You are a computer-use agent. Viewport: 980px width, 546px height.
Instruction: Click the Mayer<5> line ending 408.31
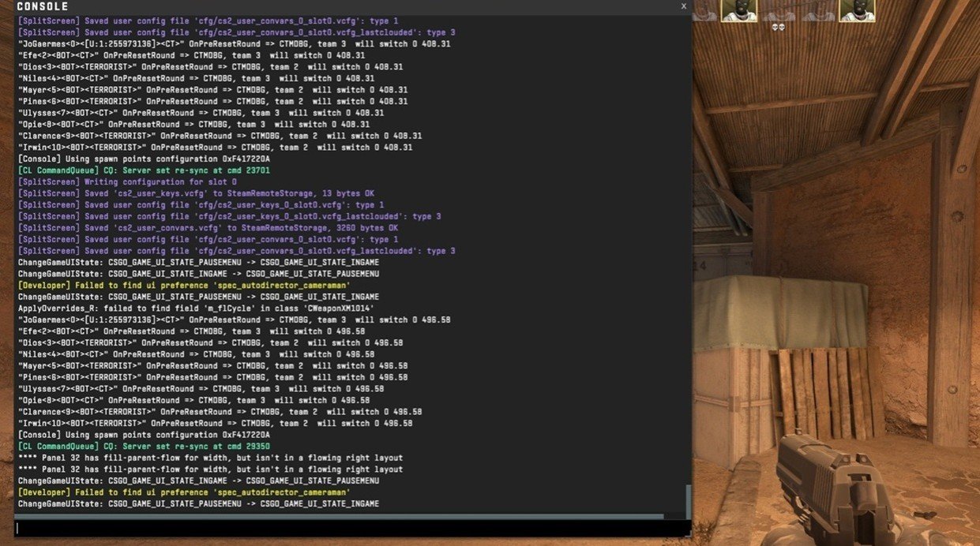click(212, 90)
